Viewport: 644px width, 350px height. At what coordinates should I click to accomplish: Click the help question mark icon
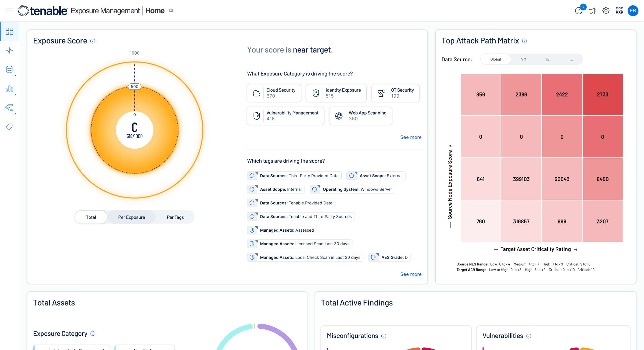pos(578,11)
